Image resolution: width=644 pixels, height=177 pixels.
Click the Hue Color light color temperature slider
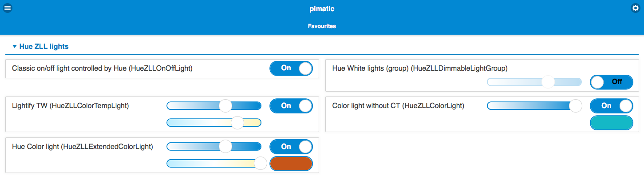click(214, 164)
